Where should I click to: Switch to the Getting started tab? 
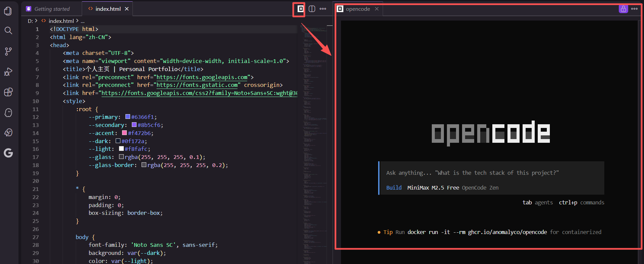click(52, 9)
